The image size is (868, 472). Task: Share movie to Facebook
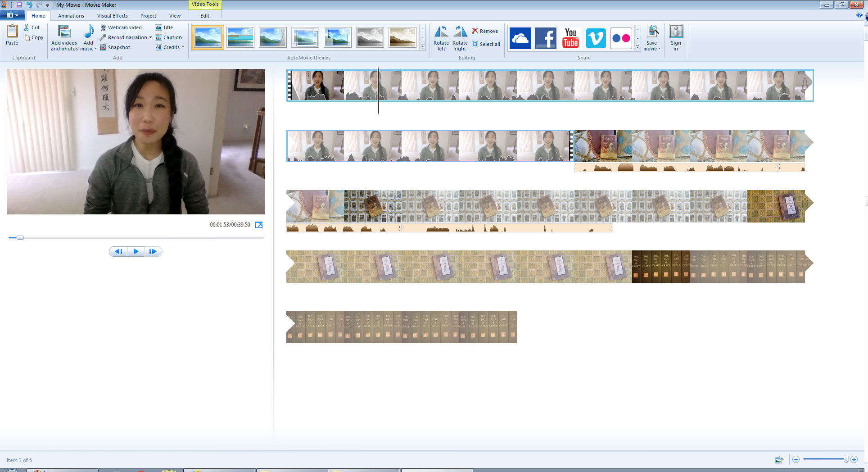pos(545,38)
